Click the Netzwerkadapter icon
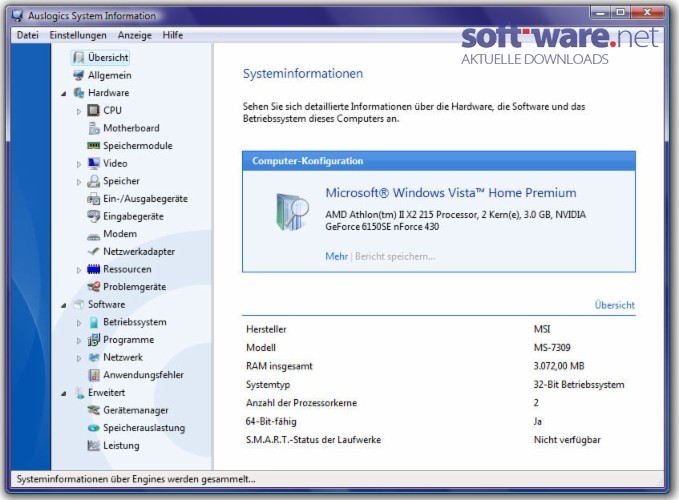The height and width of the screenshot is (500, 679). pyautogui.click(x=94, y=252)
